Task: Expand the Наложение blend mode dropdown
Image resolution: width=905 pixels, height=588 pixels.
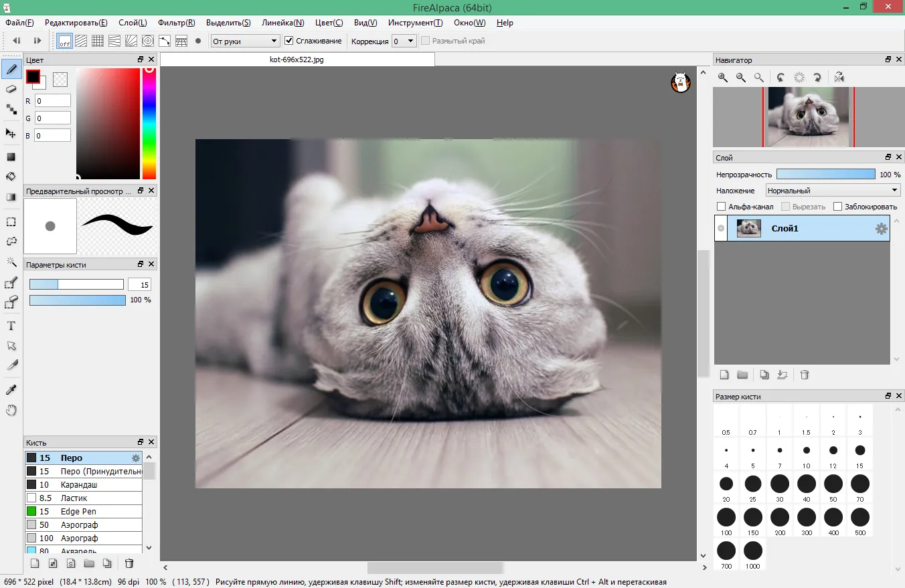Action: click(x=833, y=191)
